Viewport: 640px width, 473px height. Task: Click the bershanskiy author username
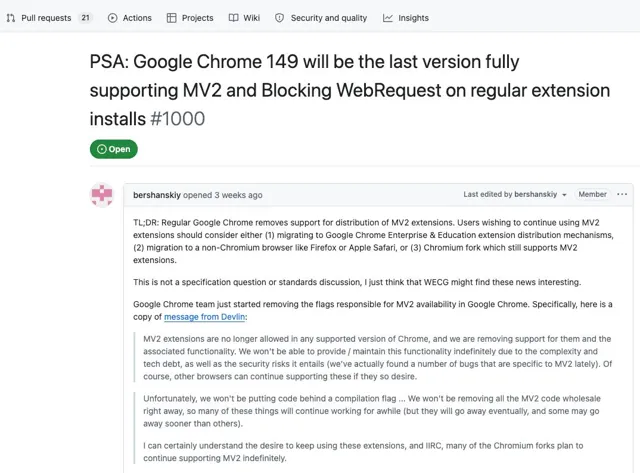pyautogui.click(x=157, y=195)
